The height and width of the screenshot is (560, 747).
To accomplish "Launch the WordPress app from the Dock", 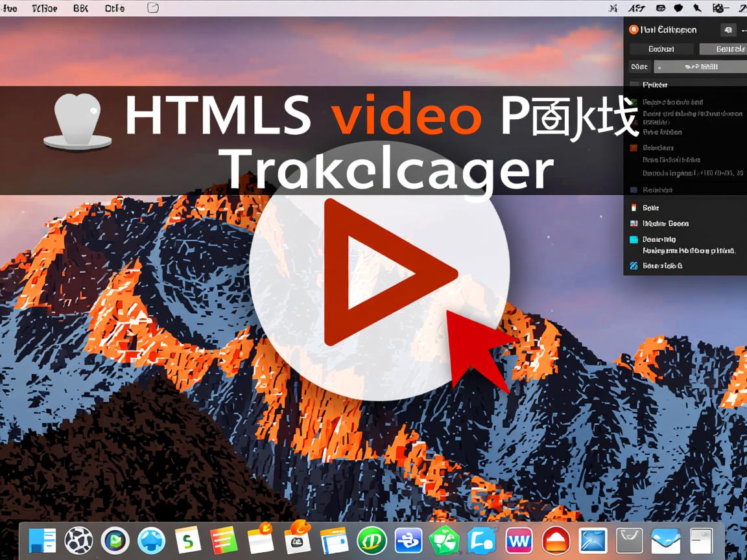I will [x=519, y=540].
